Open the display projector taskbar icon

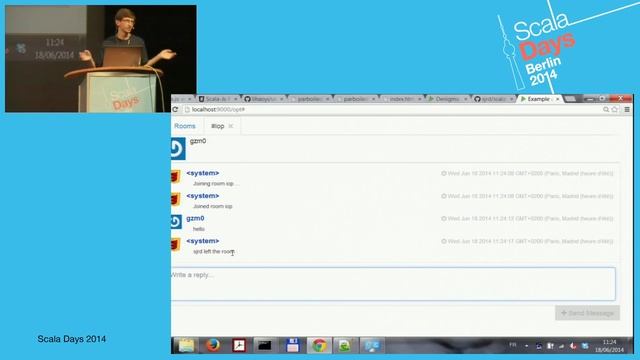[372, 345]
